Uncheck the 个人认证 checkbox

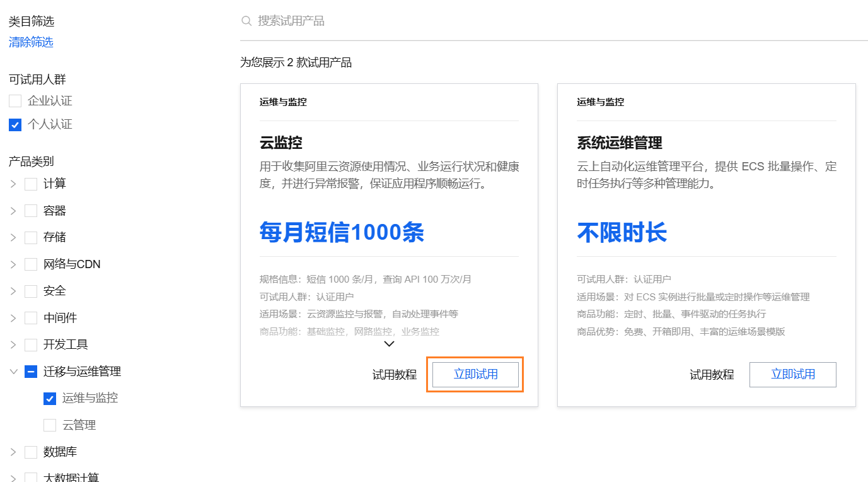point(14,124)
